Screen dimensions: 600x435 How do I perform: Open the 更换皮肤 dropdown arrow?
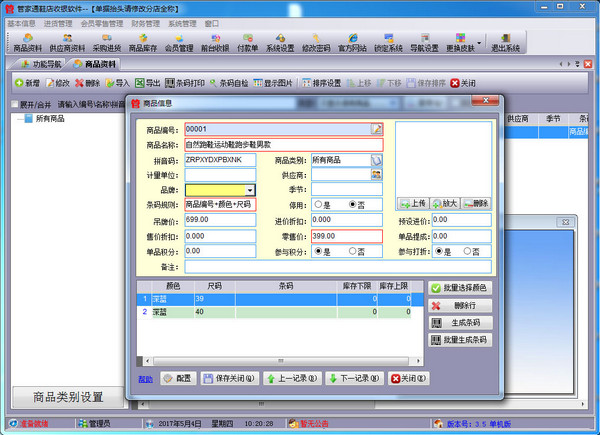[479, 42]
